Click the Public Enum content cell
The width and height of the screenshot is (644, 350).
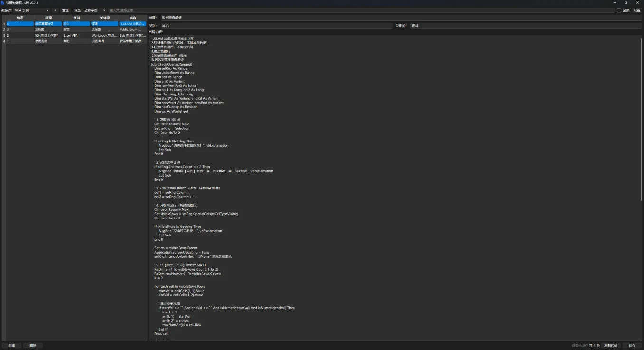click(x=133, y=29)
